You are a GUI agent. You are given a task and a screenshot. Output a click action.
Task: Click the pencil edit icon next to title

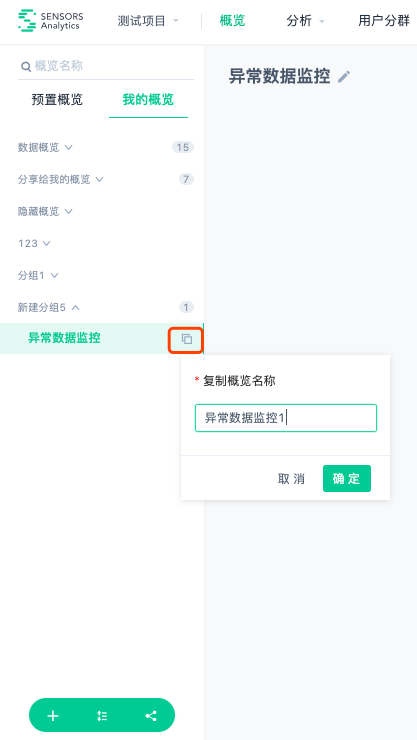click(x=344, y=77)
